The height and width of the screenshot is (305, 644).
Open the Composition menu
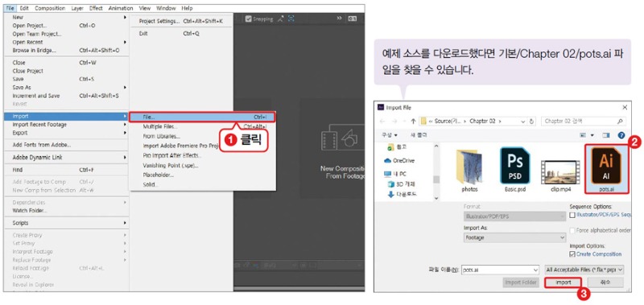click(x=50, y=8)
